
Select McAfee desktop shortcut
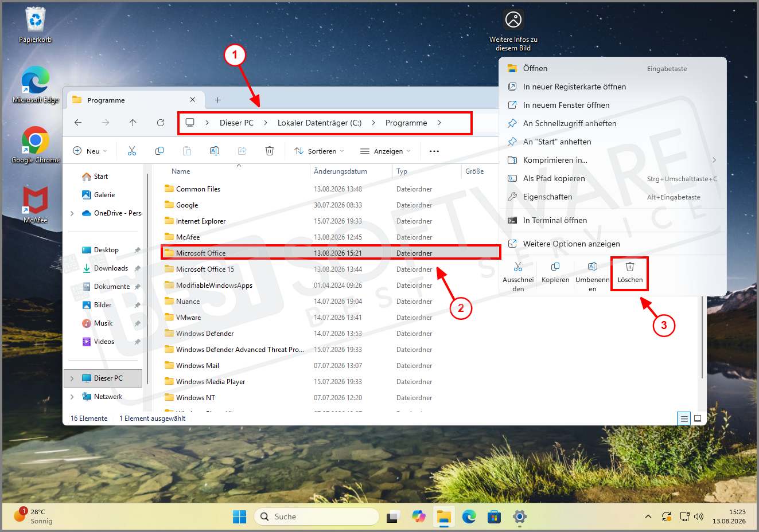click(x=36, y=205)
